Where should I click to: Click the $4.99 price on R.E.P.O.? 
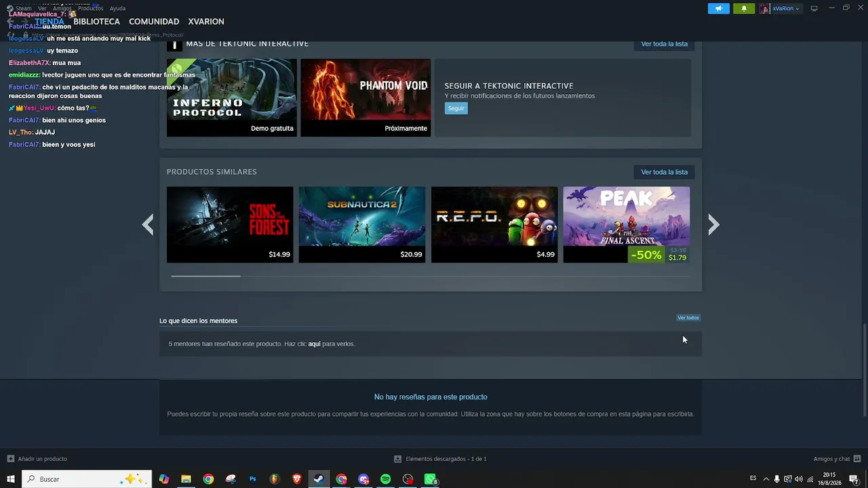(x=545, y=255)
